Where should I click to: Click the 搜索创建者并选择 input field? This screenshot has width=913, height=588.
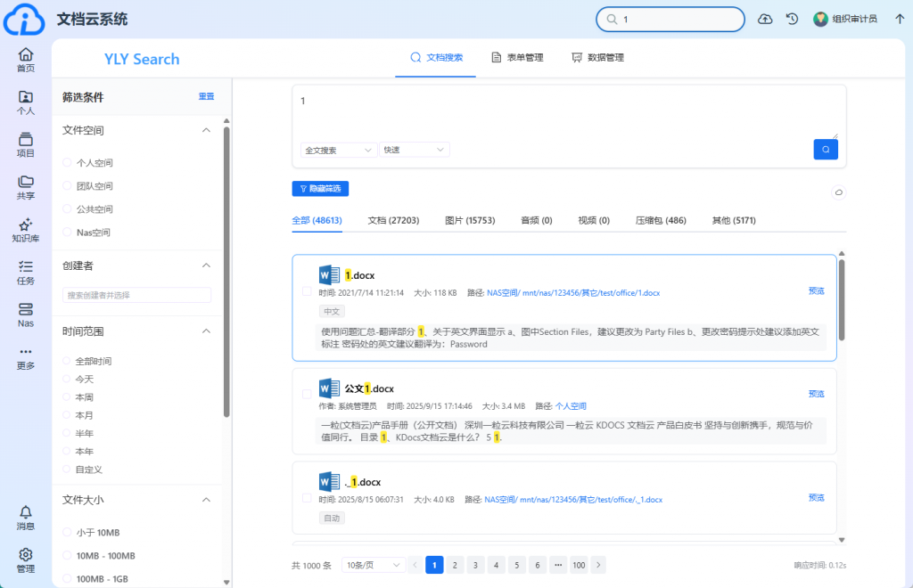(136, 295)
